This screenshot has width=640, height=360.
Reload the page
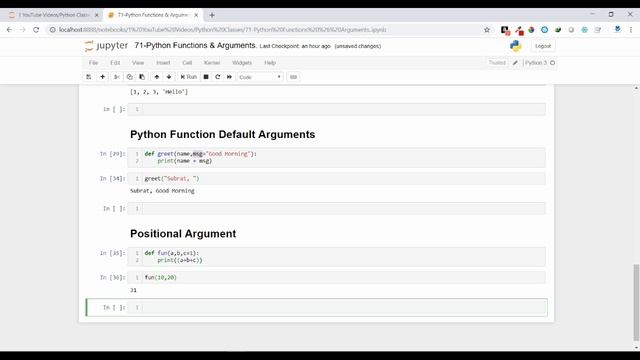[x=36, y=30]
